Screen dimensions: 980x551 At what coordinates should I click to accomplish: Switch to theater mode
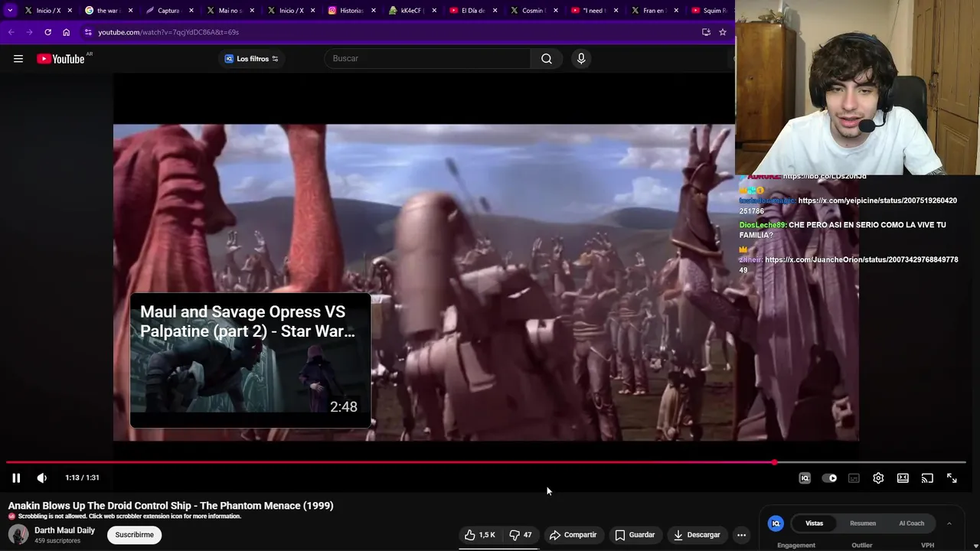click(903, 478)
